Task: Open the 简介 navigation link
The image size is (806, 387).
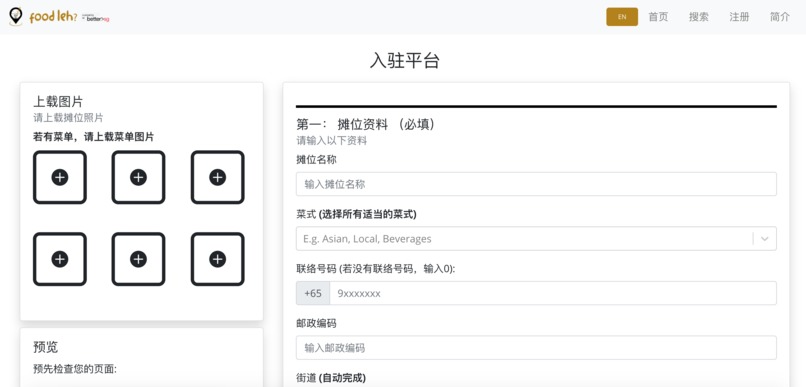Action: click(x=780, y=17)
